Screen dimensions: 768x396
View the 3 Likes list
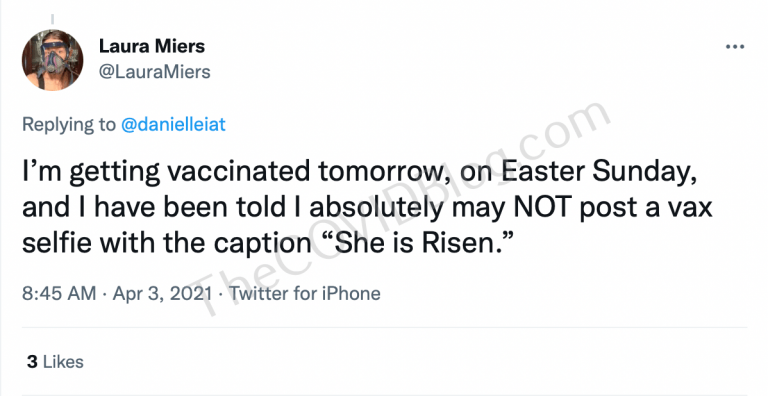[55, 362]
